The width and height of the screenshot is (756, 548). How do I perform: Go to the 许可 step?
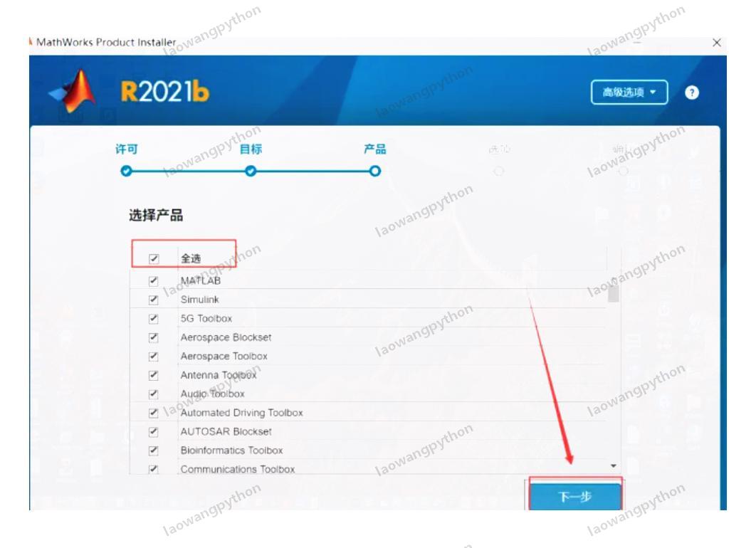click(x=126, y=149)
